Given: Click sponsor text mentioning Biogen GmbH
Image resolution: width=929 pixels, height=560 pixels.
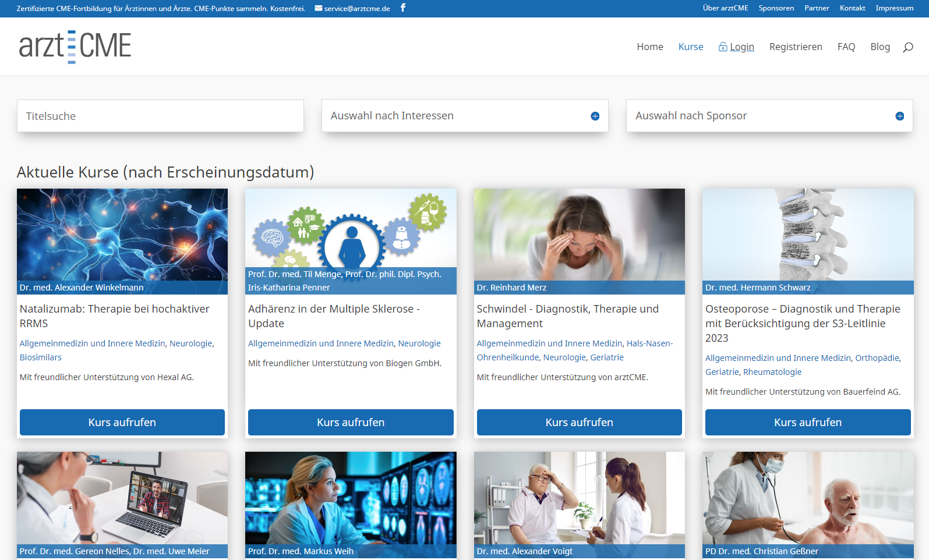Looking at the screenshot, I should (345, 363).
